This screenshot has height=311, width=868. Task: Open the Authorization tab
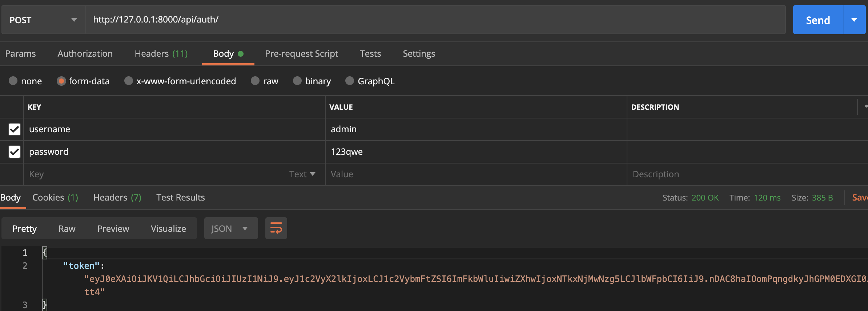click(x=85, y=54)
